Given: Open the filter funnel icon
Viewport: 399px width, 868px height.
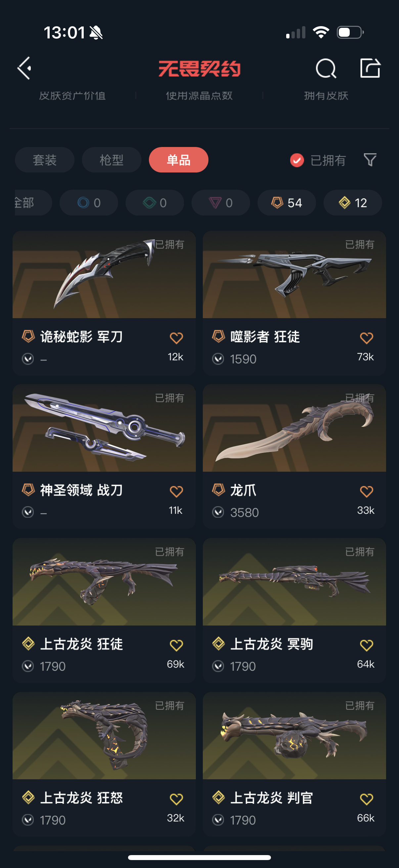Looking at the screenshot, I should click(x=370, y=160).
